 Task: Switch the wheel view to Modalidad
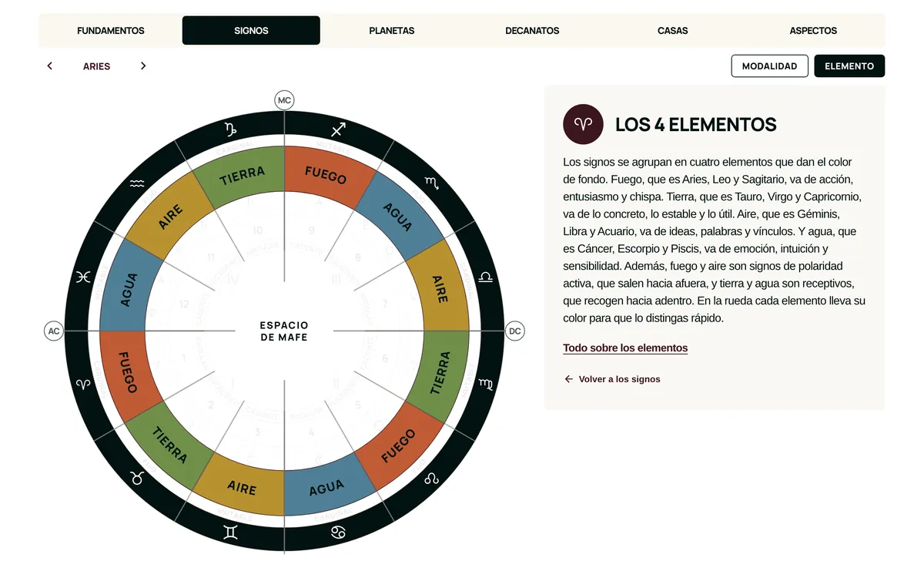tap(769, 66)
